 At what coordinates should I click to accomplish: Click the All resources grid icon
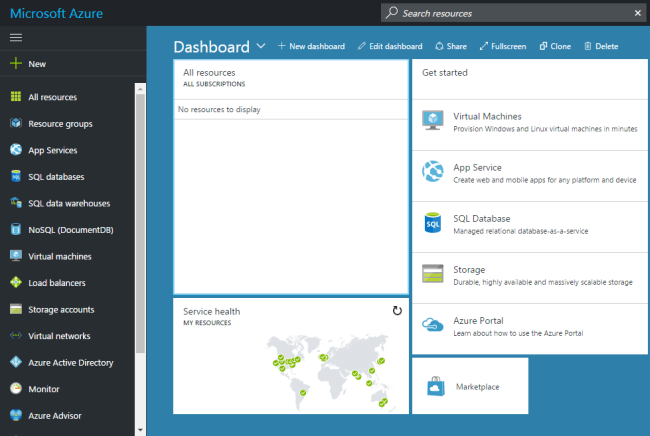(x=16, y=97)
